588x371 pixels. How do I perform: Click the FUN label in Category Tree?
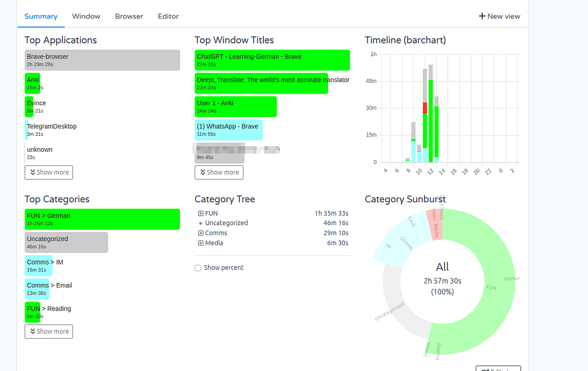click(x=211, y=213)
